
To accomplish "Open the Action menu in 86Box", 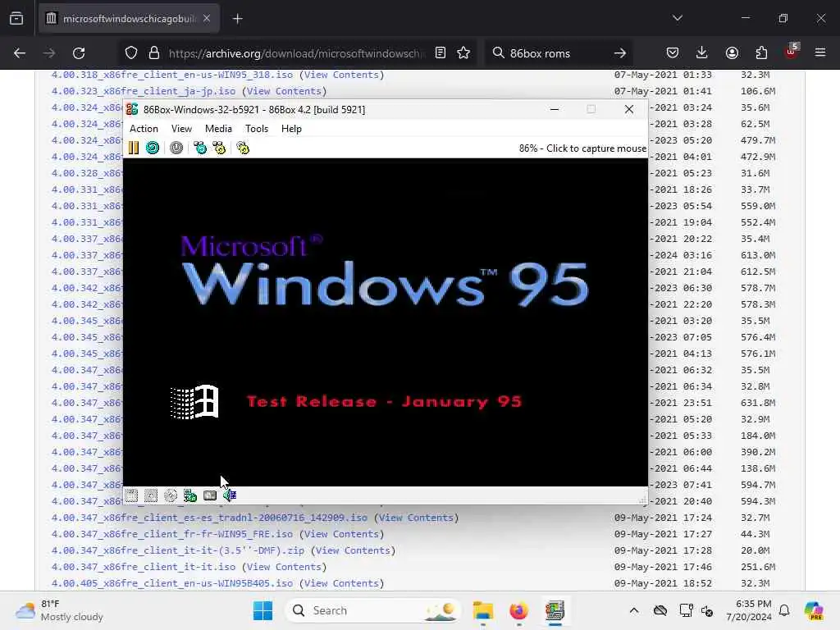I will click(144, 129).
